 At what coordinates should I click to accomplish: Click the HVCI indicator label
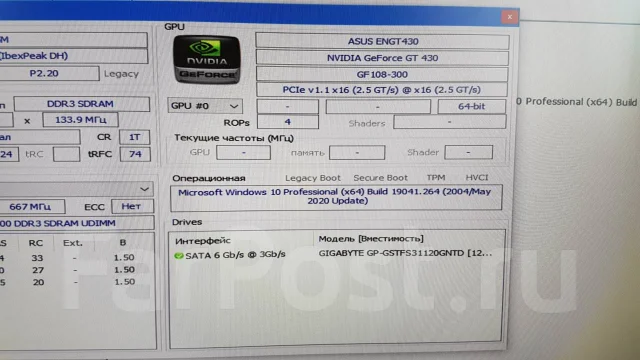click(477, 178)
